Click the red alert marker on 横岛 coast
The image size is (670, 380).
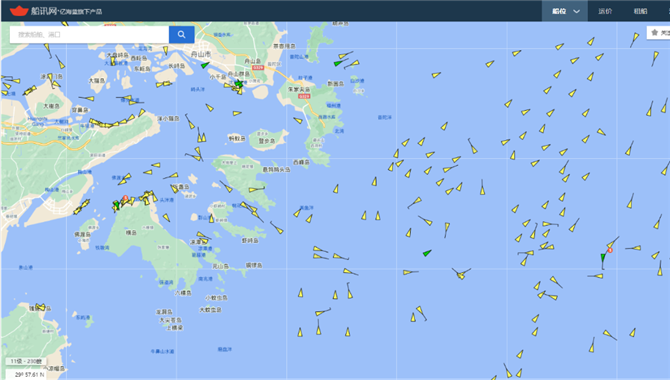click(x=125, y=197)
